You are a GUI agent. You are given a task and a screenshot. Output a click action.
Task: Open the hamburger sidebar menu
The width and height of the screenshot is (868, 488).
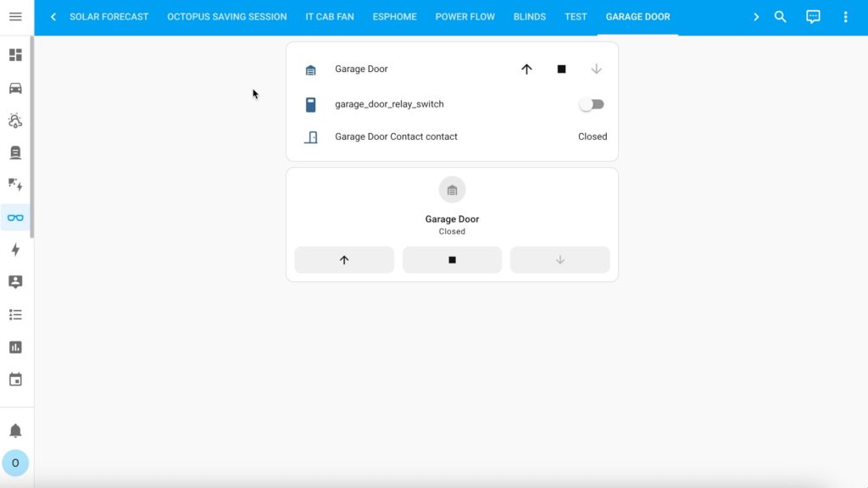click(x=15, y=17)
